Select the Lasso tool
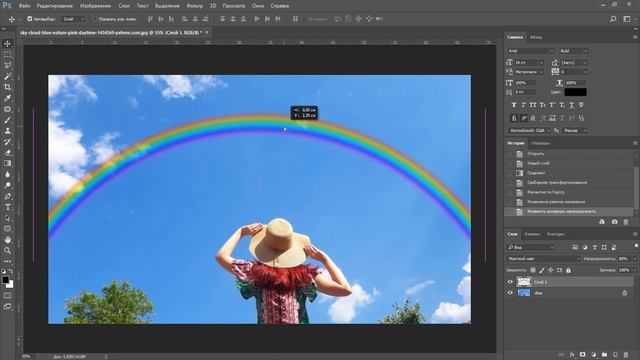This screenshot has width=640, height=360. point(7,65)
